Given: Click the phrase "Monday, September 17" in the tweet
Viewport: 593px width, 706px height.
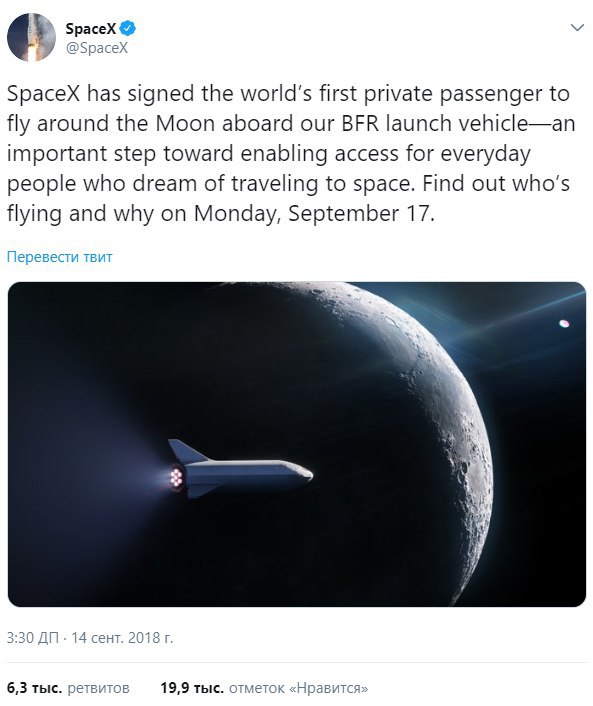Looking at the screenshot, I should (x=312, y=213).
